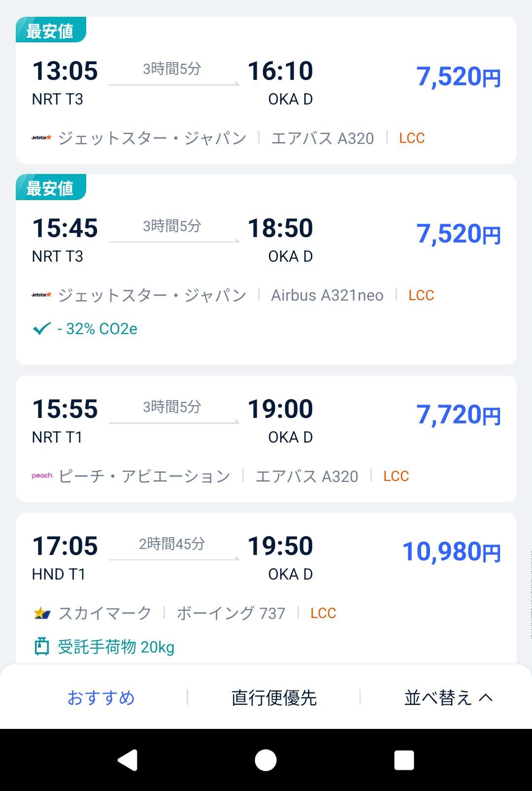532x791 pixels.
Task: Tap the Jetstar logo on the 15:45 flight
Action: coord(41,295)
